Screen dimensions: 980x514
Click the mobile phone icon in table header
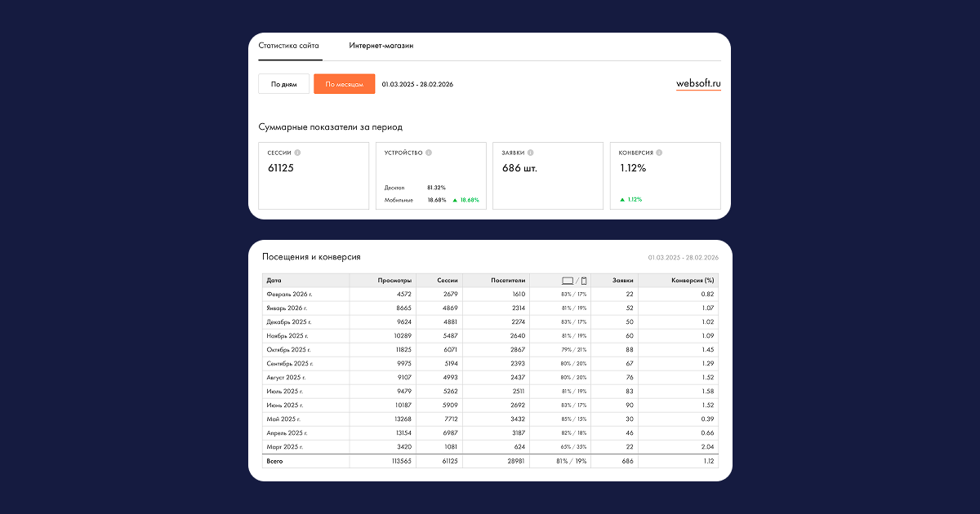tap(583, 281)
